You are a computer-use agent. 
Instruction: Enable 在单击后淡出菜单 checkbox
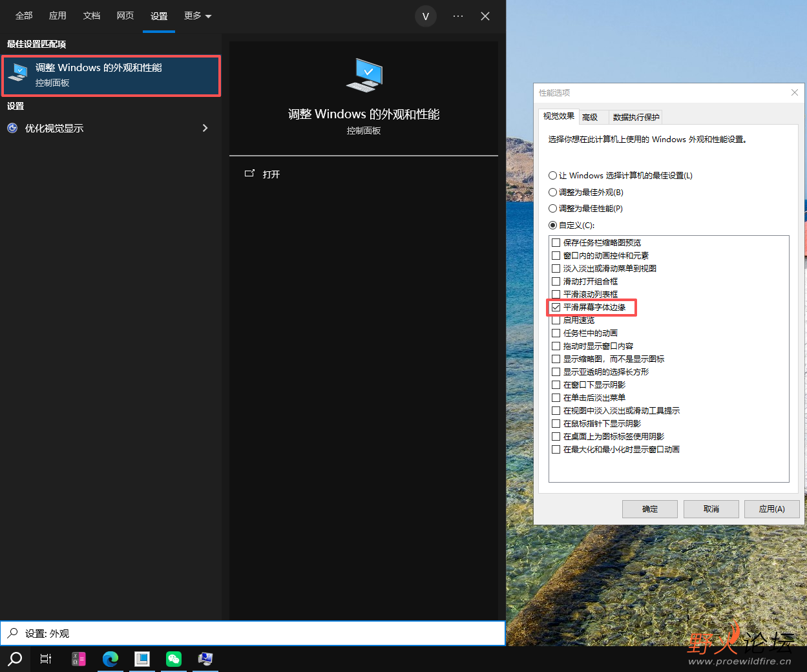coord(556,397)
